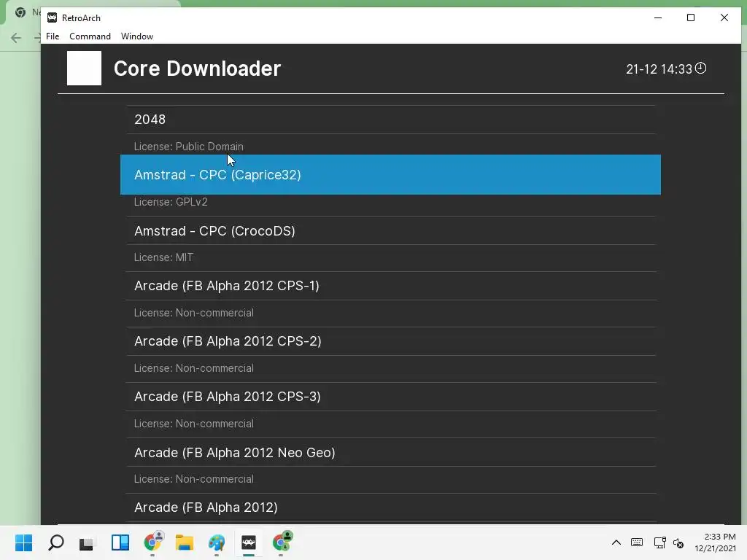Click the clock icon beside the time
Image resolution: width=747 pixels, height=560 pixels.
(x=700, y=68)
